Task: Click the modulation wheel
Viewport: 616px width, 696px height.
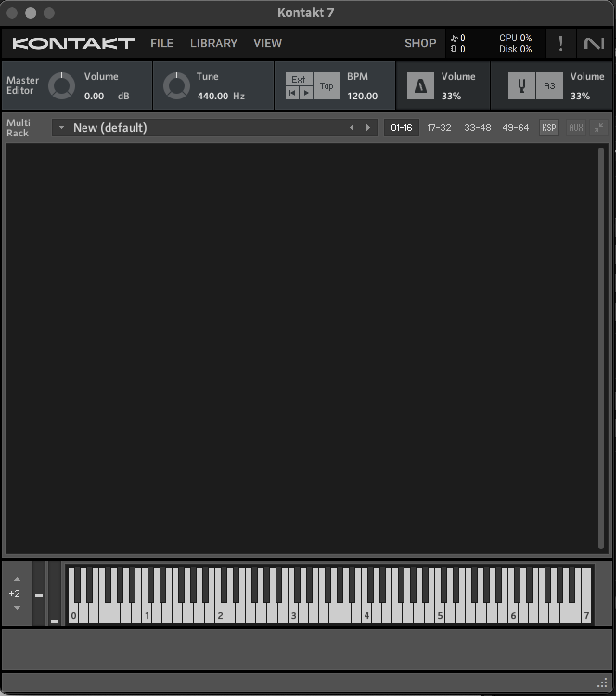Action: point(55,594)
